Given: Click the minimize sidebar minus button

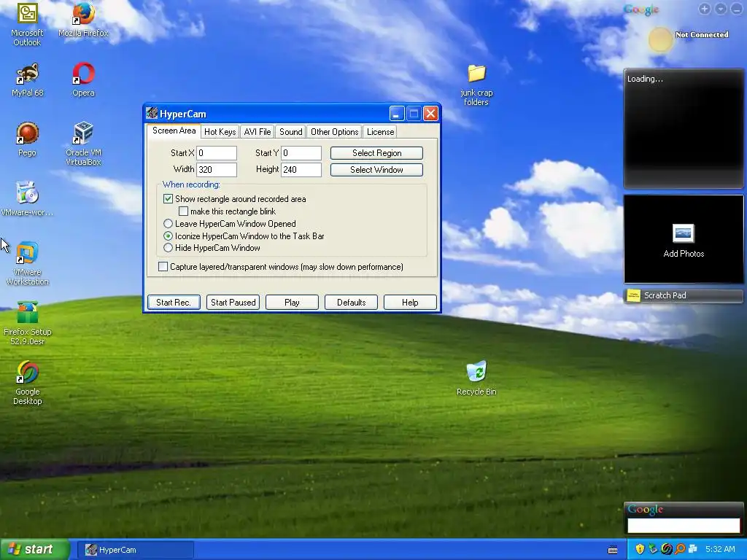Looking at the screenshot, I should (x=737, y=9).
